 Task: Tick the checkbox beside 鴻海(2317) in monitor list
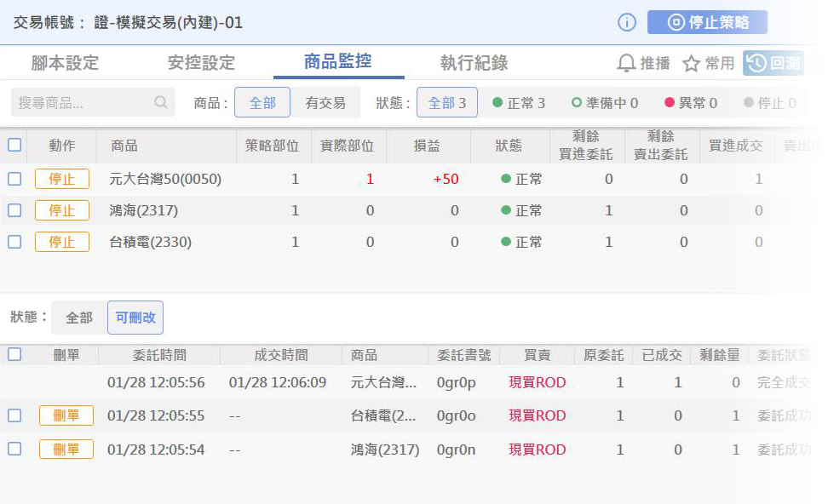coord(14,210)
